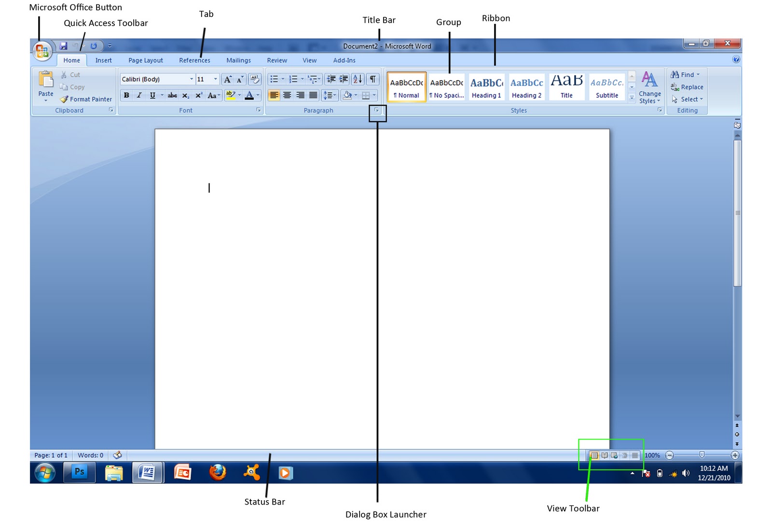The height and width of the screenshot is (532, 772).
Task: Customize Quick Access Toolbar dropdown
Action: [110, 46]
